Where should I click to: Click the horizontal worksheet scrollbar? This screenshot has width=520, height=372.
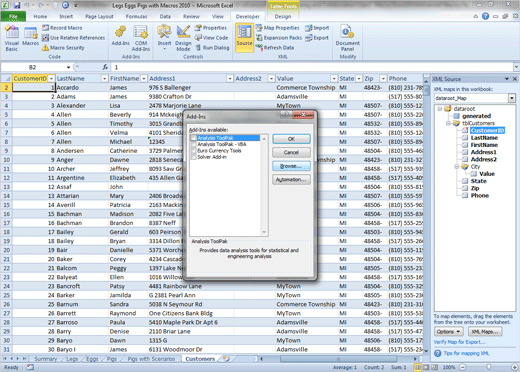[x=338, y=359]
